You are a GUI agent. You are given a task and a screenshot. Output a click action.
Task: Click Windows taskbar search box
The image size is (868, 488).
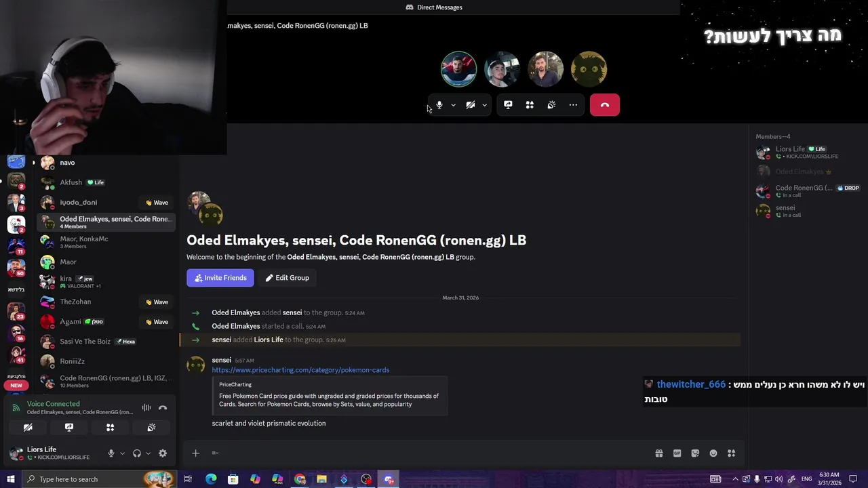(100, 479)
